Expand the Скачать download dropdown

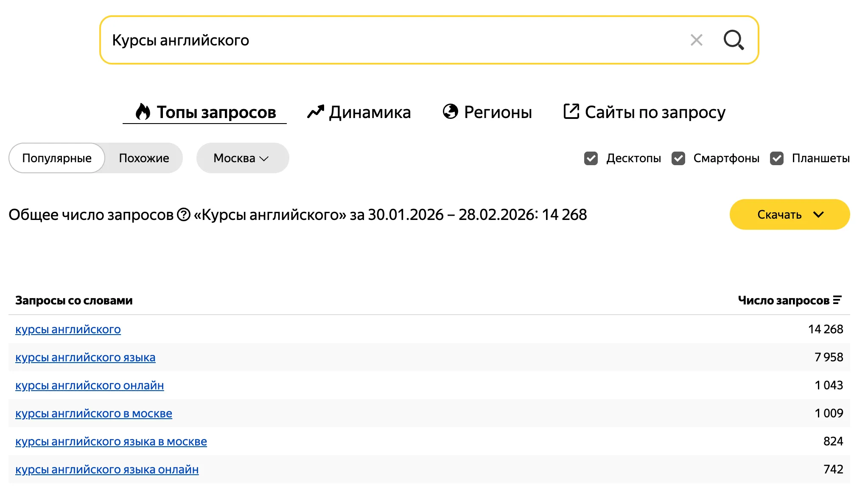(790, 214)
